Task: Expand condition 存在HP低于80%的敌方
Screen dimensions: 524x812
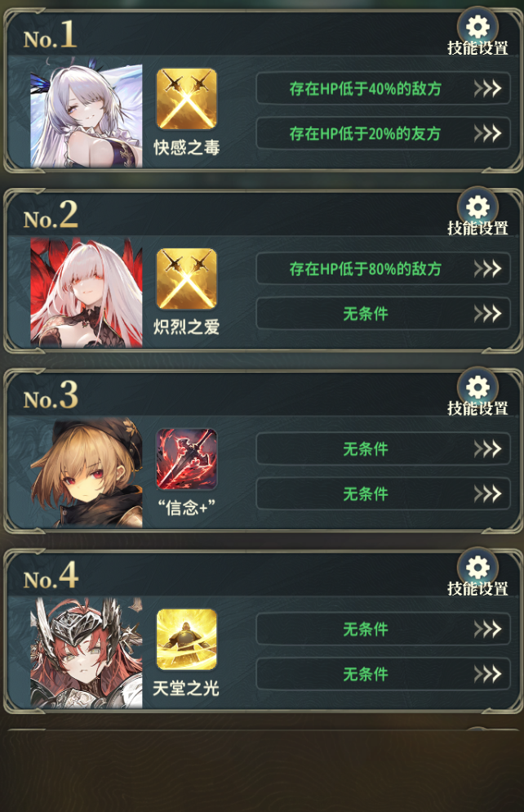Action: click(384, 269)
